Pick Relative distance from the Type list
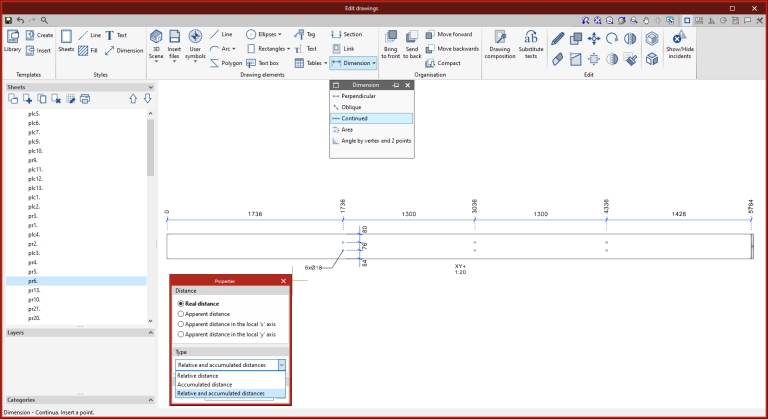This screenshot has width=768, height=419. click(230, 376)
